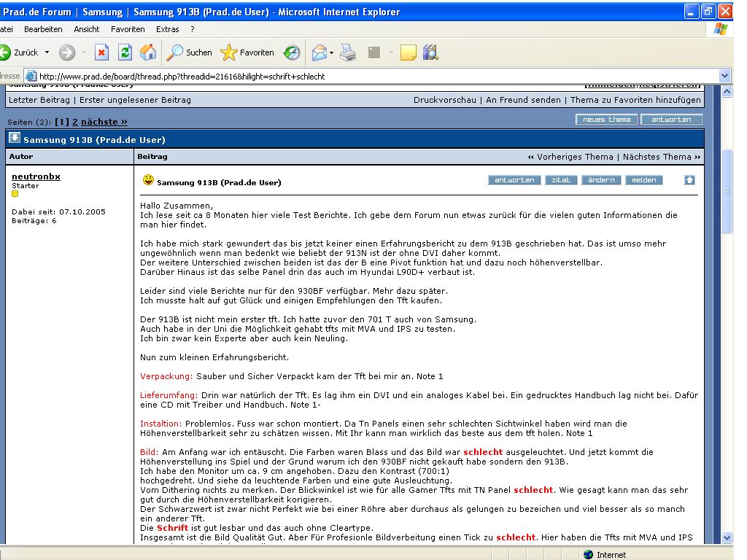Open the browsing history icon

[x=292, y=52]
